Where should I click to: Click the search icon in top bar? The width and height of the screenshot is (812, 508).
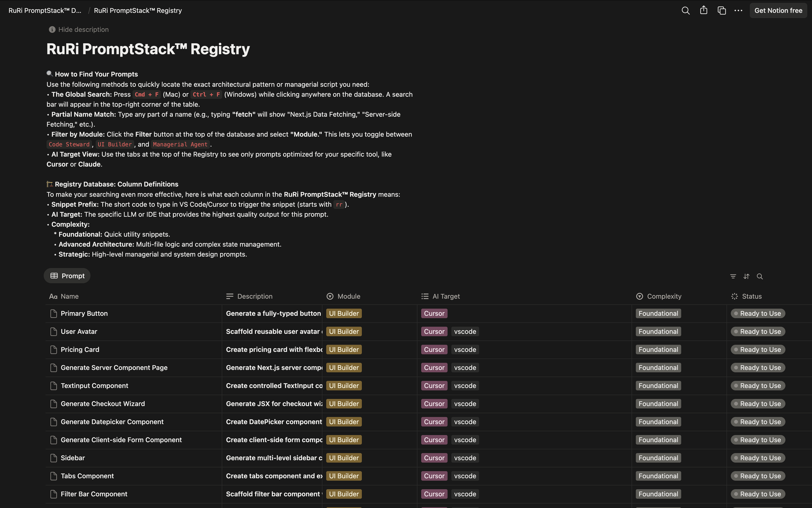click(x=685, y=10)
